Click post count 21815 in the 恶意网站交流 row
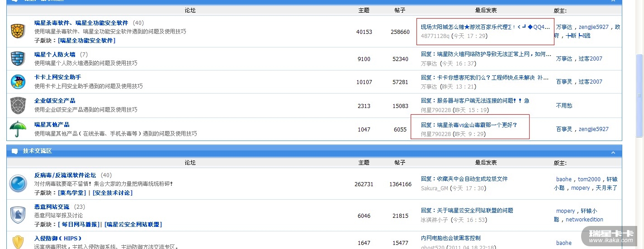The height and width of the screenshot is (249, 644). pos(400,216)
